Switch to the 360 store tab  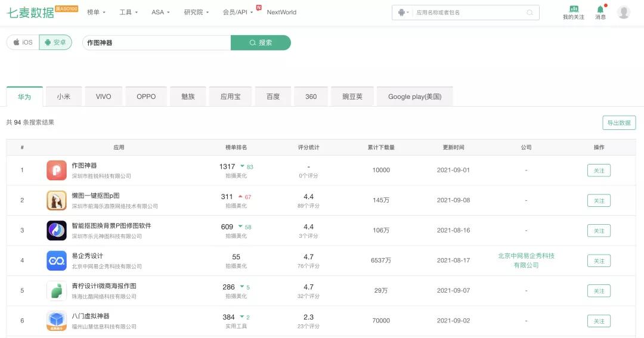click(311, 97)
